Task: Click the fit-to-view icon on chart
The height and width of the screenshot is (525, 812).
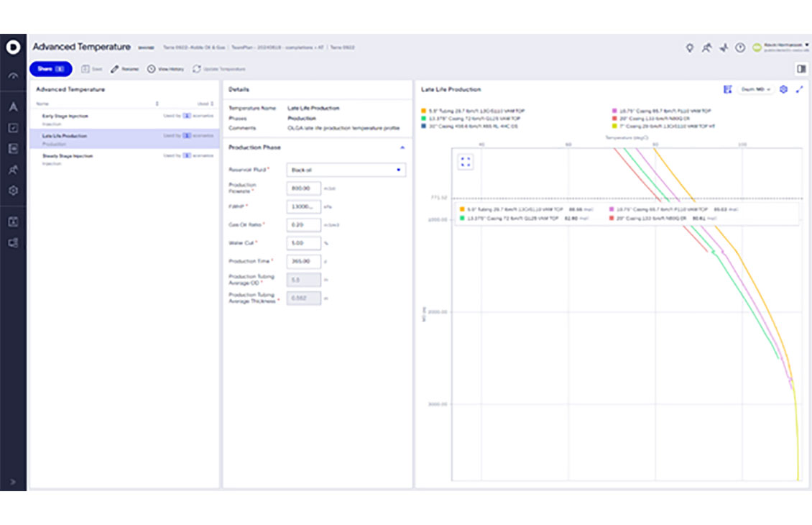Action: [x=466, y=162]
